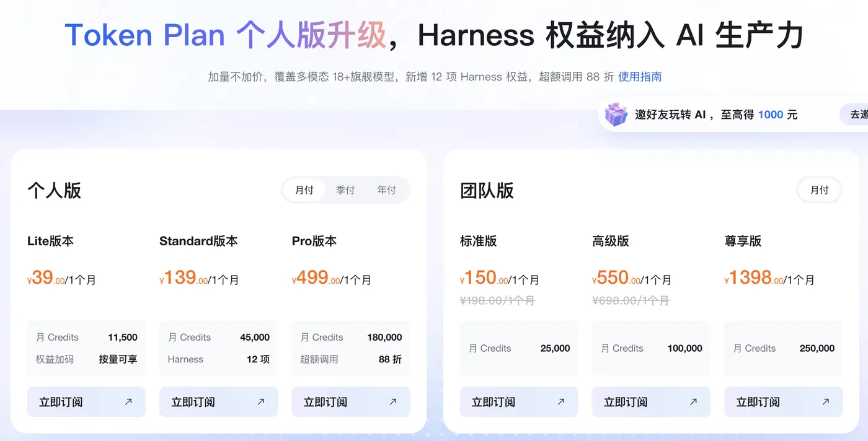
Task: Click the 高级版 plan title
Action: tap(611, 241)
